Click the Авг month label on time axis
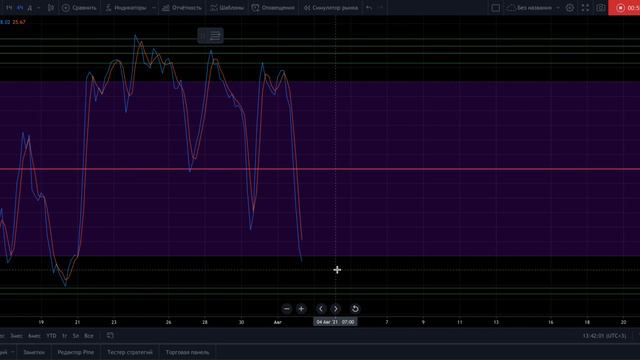The height and width of the screenshot is (360, 640). tap(278, 322)
